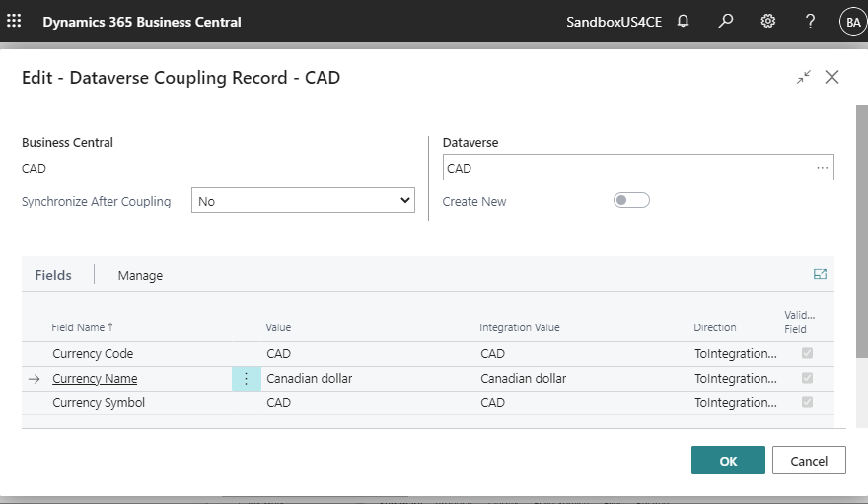Image resolution: width=868 pixels, height=504 pixels.
Task: Expand the Fields part to full page
Action: pyautogui.click(x=820, y=274)
